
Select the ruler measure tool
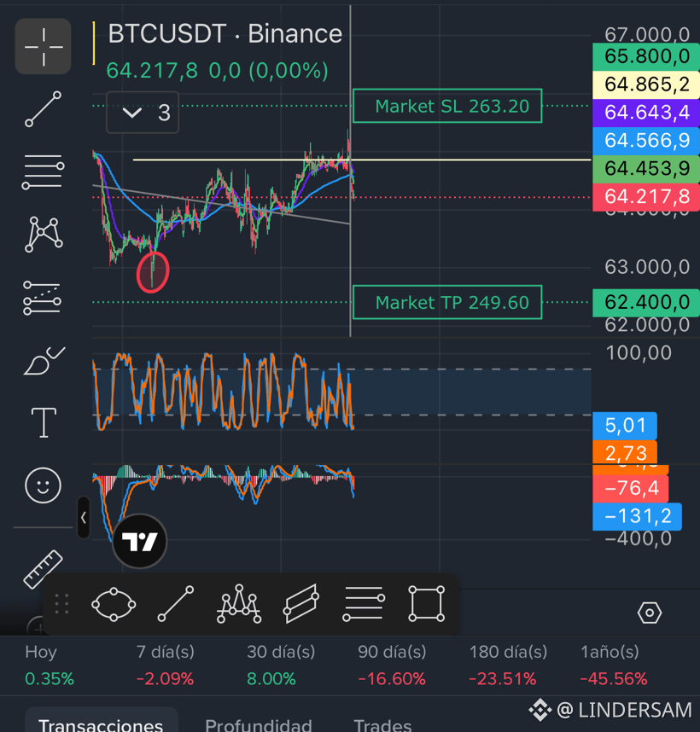(x=43, y=569)
